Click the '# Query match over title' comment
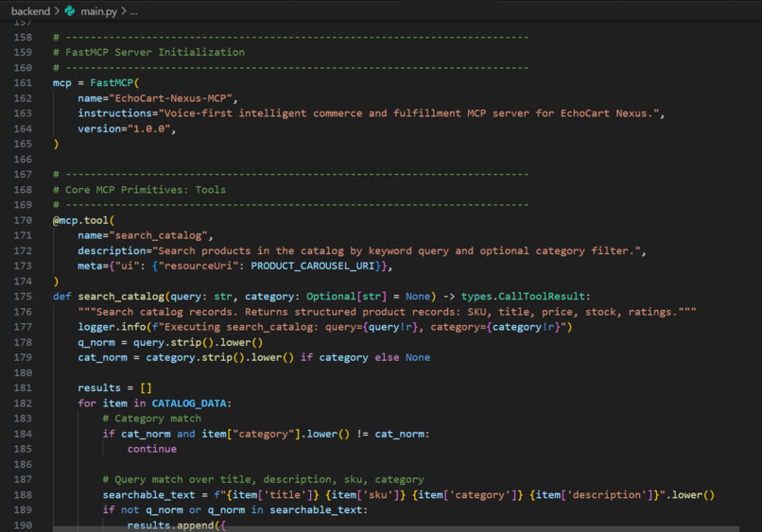 (x=263, y=479)
